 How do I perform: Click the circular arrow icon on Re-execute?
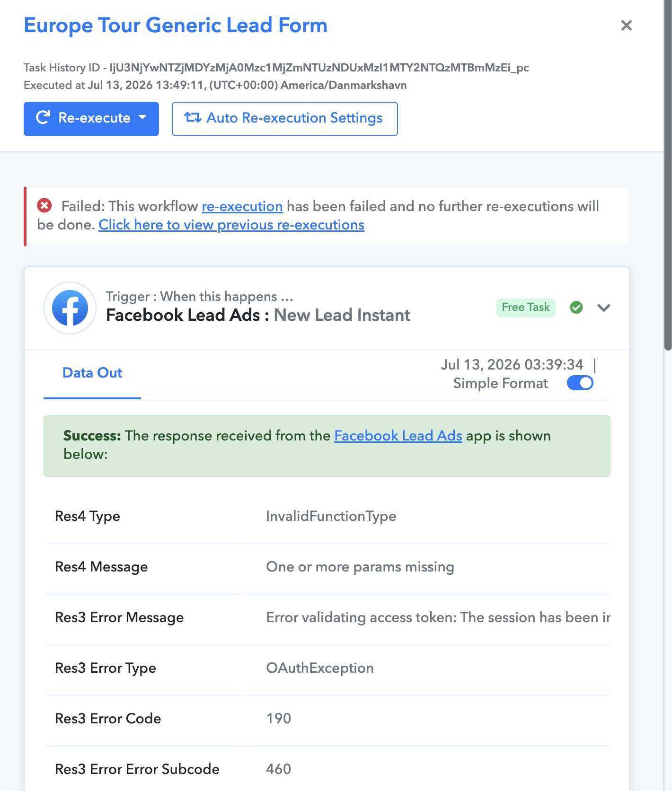pyautogui.click(x=43, y=117)
